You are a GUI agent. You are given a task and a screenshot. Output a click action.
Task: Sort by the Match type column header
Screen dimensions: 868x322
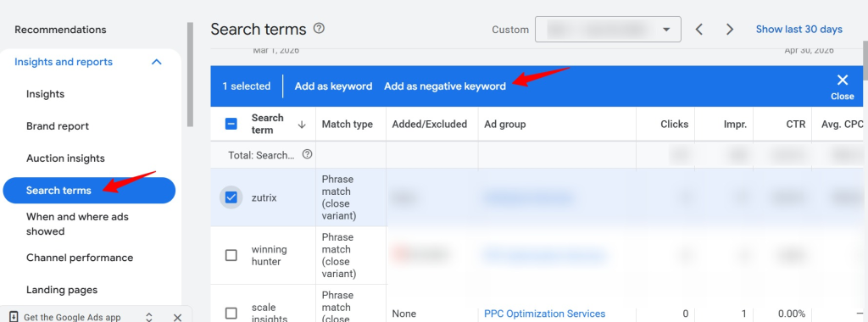[348, 125]
